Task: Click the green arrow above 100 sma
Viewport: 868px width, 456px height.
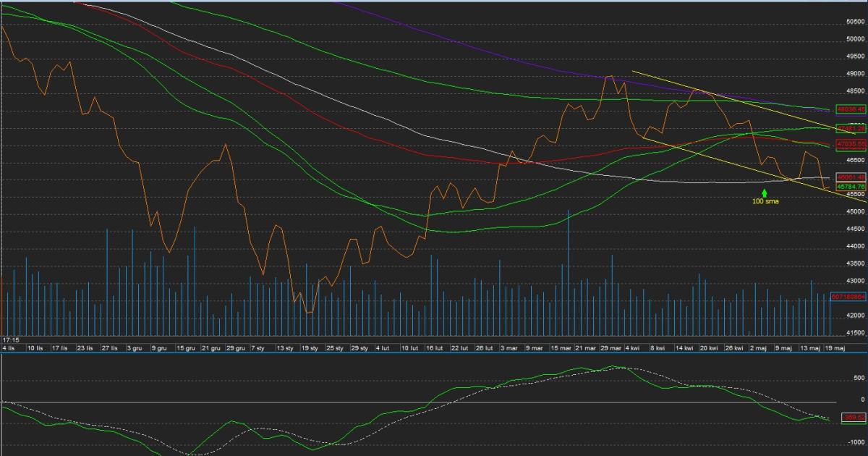Action: click(764, 193)
